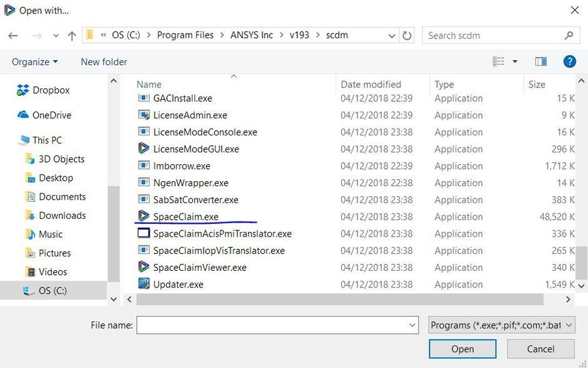Click the Cancel button
Image resolution: width=588 pixels, height=368 pixels.
(540, 349)
